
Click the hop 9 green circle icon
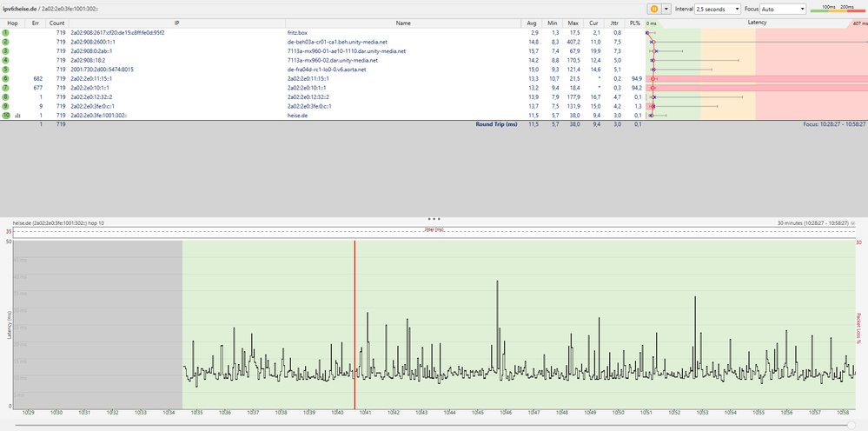pos(5,106)
